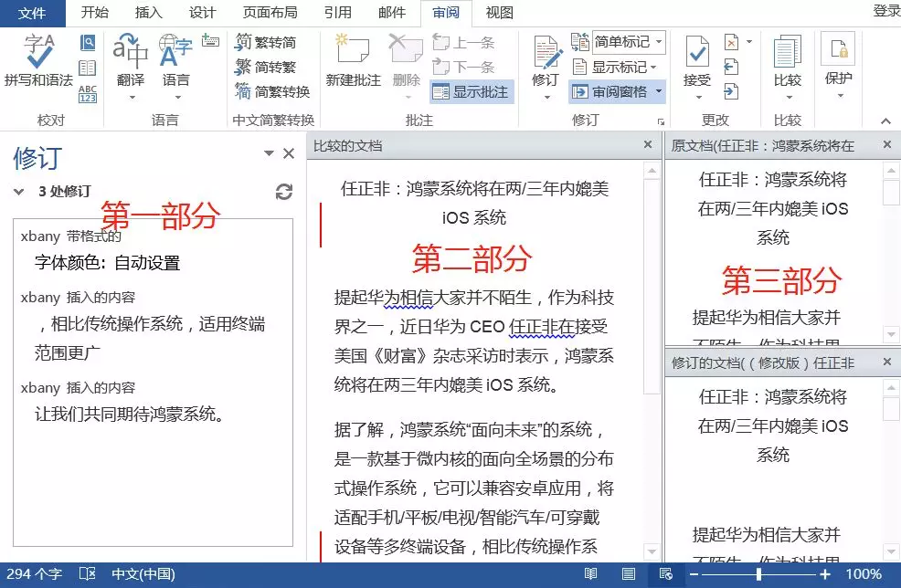Switch to the 视图 tab
Screen dimensions: 901x588
coord(499,13)
